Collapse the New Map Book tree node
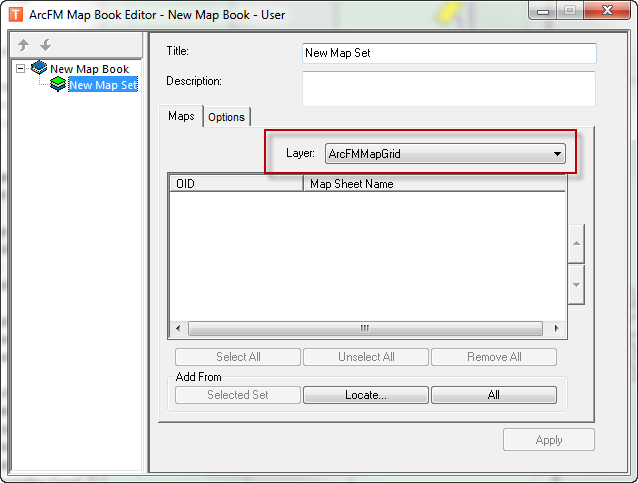638x483 pixels. tap(20, 68)
